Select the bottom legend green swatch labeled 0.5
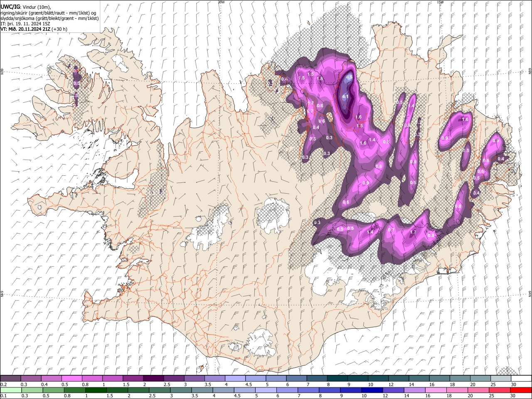 click(x=53, y=390)
